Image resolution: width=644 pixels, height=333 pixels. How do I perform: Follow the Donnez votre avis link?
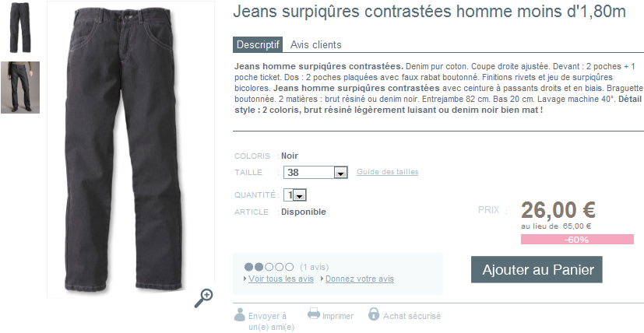click(x=360, y=279)
